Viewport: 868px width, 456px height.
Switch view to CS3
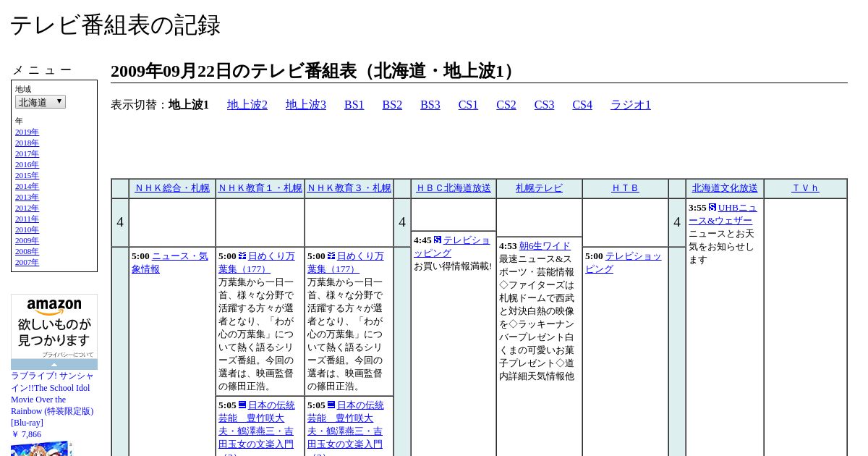[x=544, y=105]
